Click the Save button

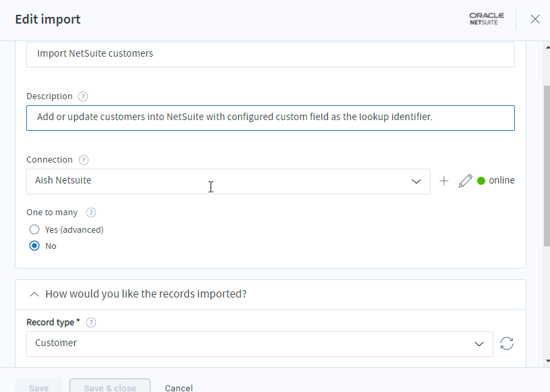38,386
